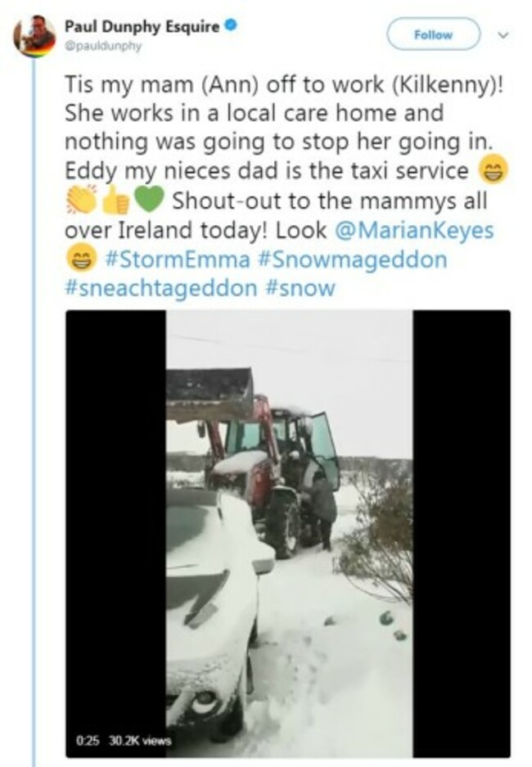Expand the tweet options chevron
Screen dimensions: 532x767
coord(503,34)
